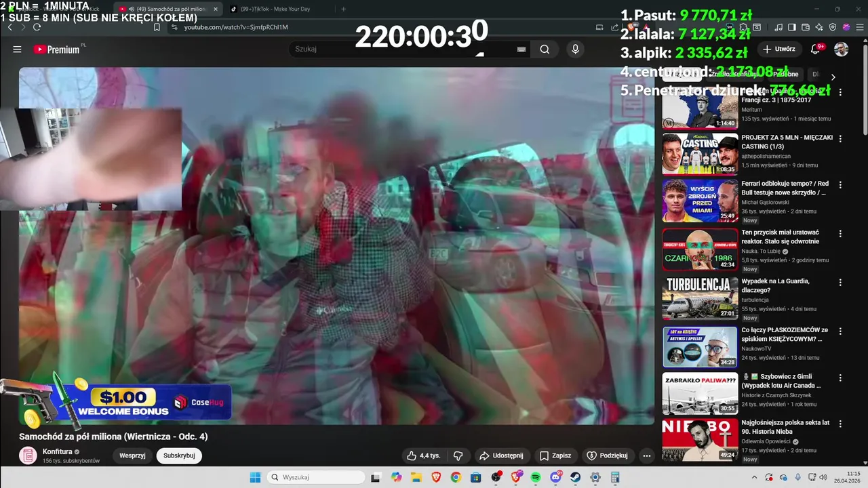Open options menu for Najgłośniejsza polska sekta video
This screenshot has height=488, width=868.
[x=840, y=424]
